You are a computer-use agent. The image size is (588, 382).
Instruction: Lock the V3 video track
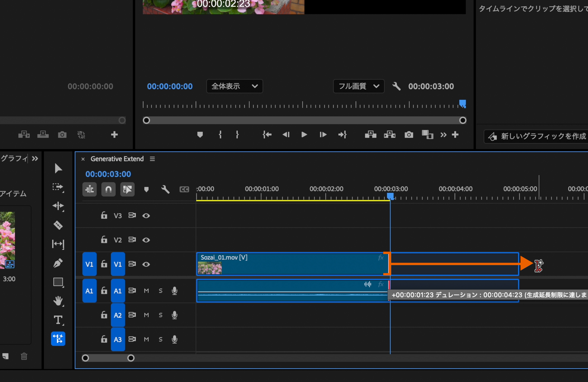pyautogui.click(x=104, y=216)
